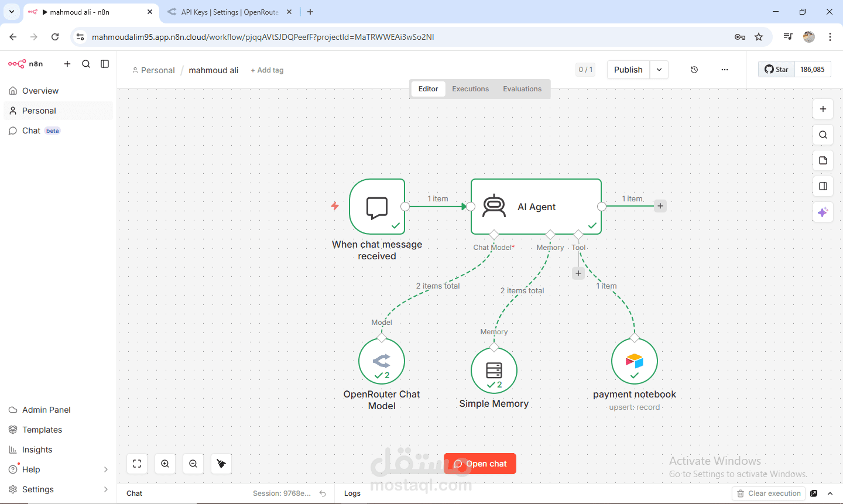This screenshot has width=843, height=504.
Task: Open the workflow history clock icon
Action: tap(694, 70)
